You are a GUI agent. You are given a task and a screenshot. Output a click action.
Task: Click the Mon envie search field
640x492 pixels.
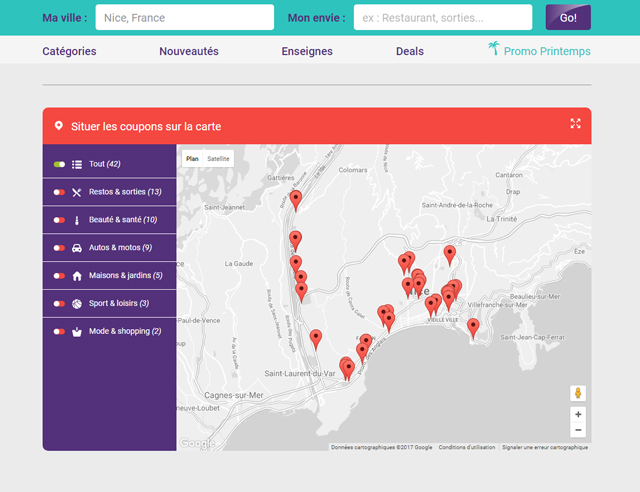[x=443, y=17]
